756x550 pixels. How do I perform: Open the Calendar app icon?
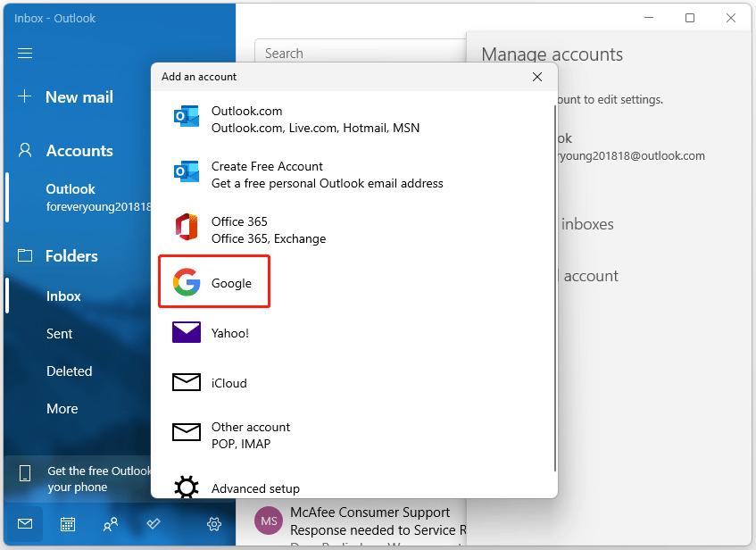click(x=68, y=524)
